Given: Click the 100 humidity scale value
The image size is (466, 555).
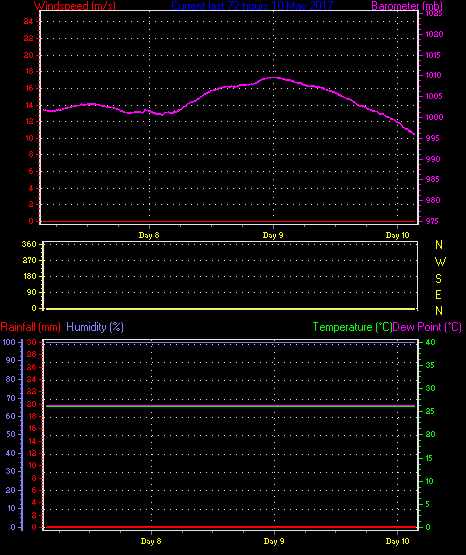Looking at the screenshot, I should tap(9, 342).
